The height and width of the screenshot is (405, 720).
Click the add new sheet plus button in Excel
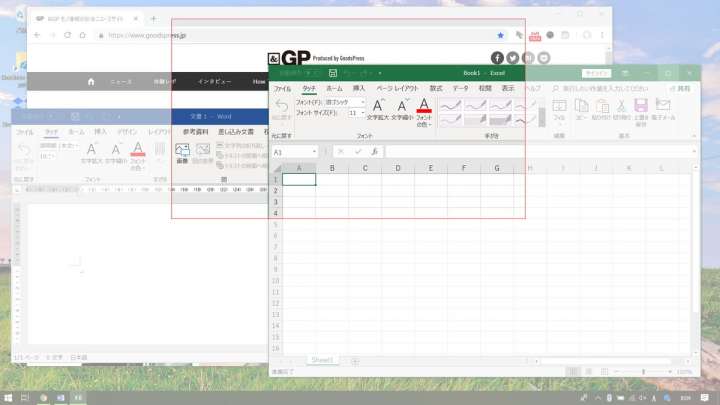coord(355,361)
